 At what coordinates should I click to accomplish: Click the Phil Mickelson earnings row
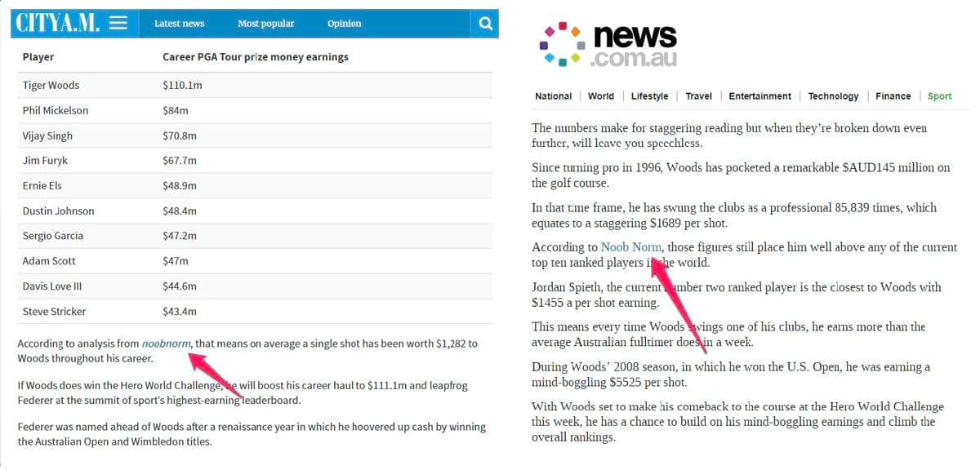245,110
